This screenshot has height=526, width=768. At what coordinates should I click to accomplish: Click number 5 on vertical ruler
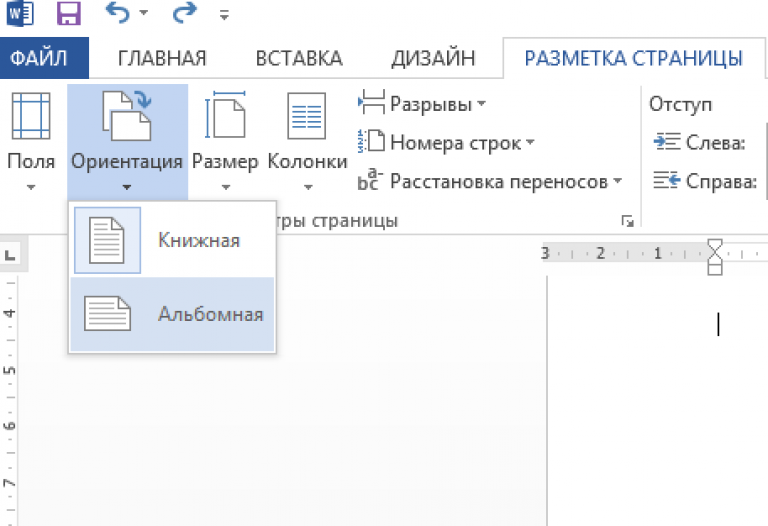[9, 369]
